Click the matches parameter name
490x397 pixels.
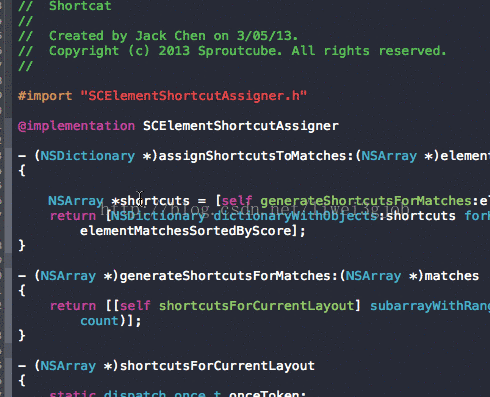pyautogui.click(x=452, y=276)
